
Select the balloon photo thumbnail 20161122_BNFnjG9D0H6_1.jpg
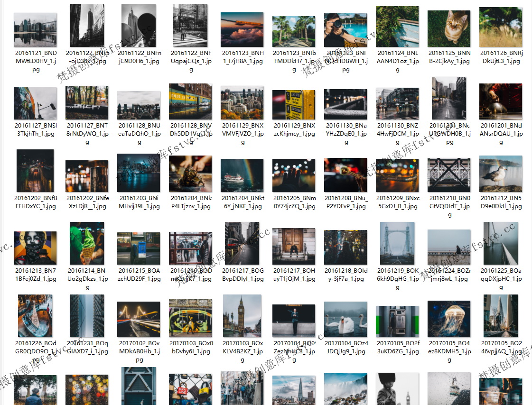139,26
